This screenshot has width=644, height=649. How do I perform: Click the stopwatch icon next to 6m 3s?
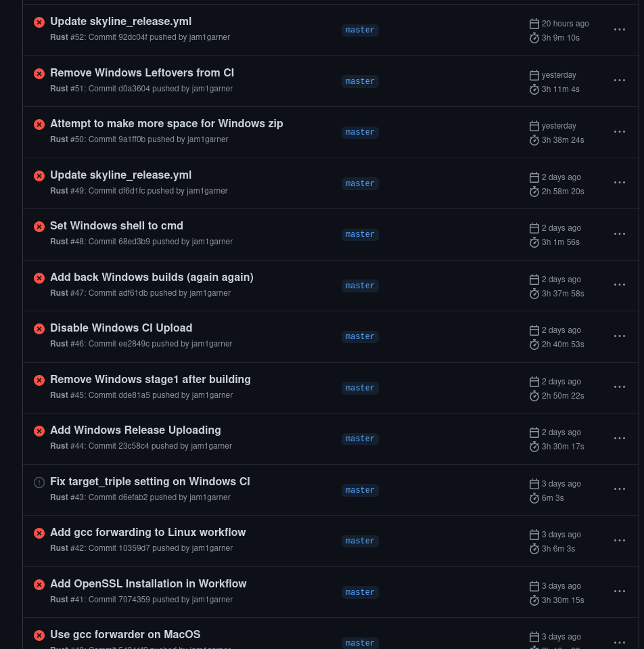(x=534, y=498)
